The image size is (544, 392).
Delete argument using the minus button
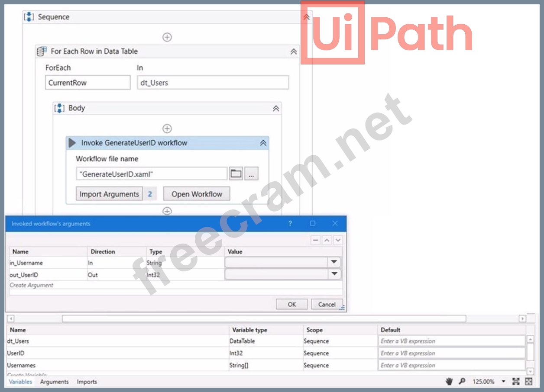tap(316, 240)
